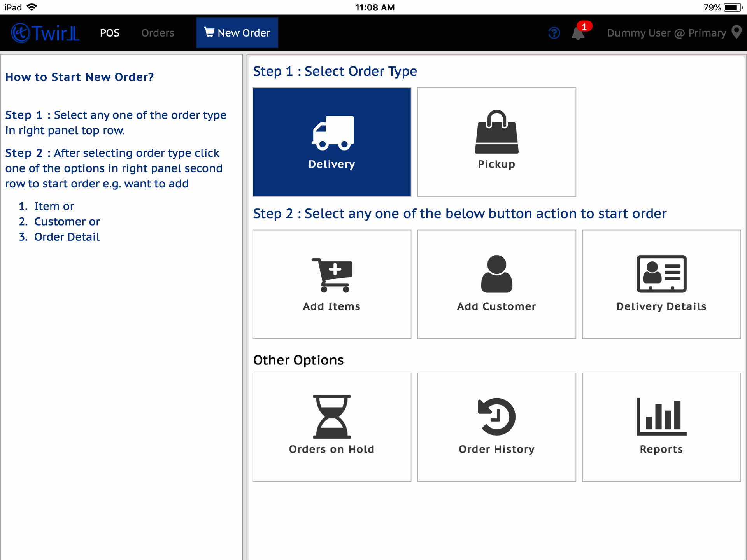The width and height of the screenshot is (747, 560).
Task: Choose the Pickup shopping bag icon
Action: tap(496, 131)
